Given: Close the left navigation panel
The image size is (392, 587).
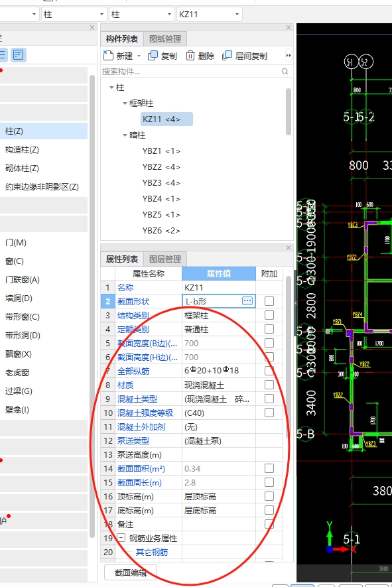Looking at the screenshot, I should (x=92, y=27).
